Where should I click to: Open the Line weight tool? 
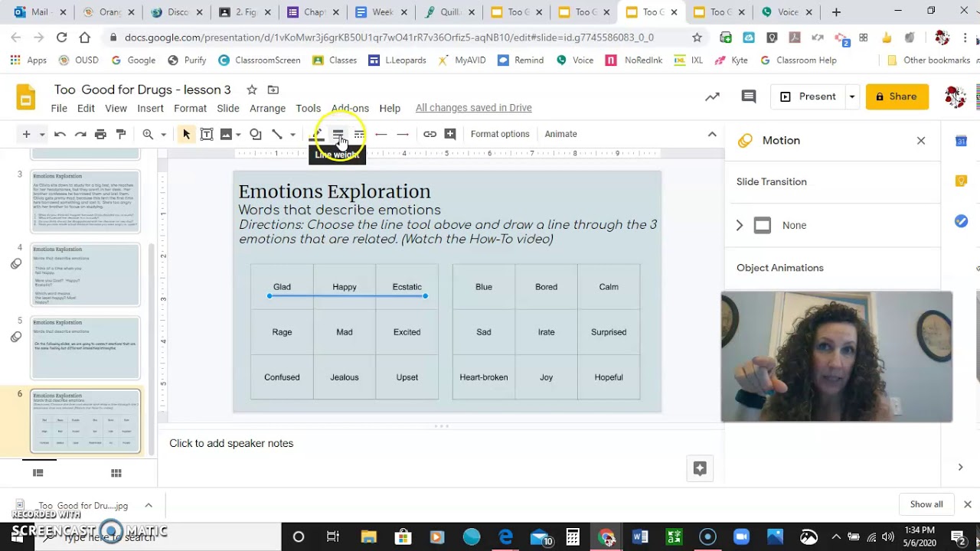(x=338, y=134)
